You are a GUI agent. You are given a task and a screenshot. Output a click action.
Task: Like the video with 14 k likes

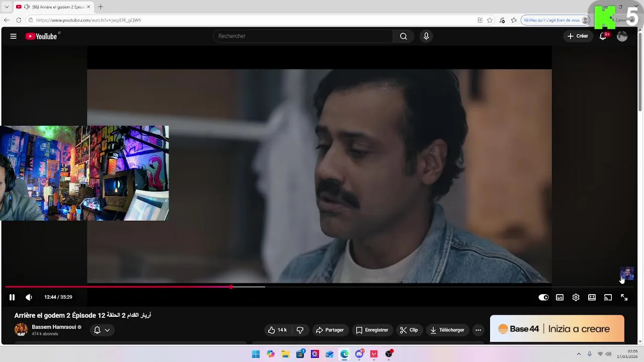[x=278, y=330]
